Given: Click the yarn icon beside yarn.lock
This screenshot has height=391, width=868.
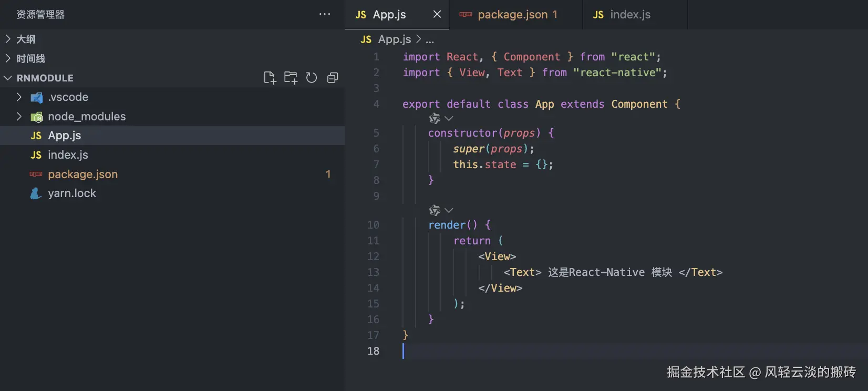Looking at the screenshot, I should 36,193.
